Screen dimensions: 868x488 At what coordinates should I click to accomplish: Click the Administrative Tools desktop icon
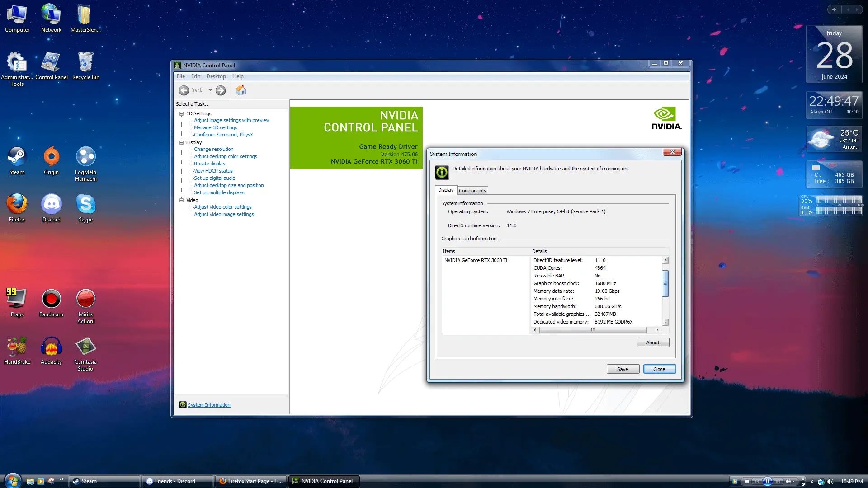click(17, 69)
